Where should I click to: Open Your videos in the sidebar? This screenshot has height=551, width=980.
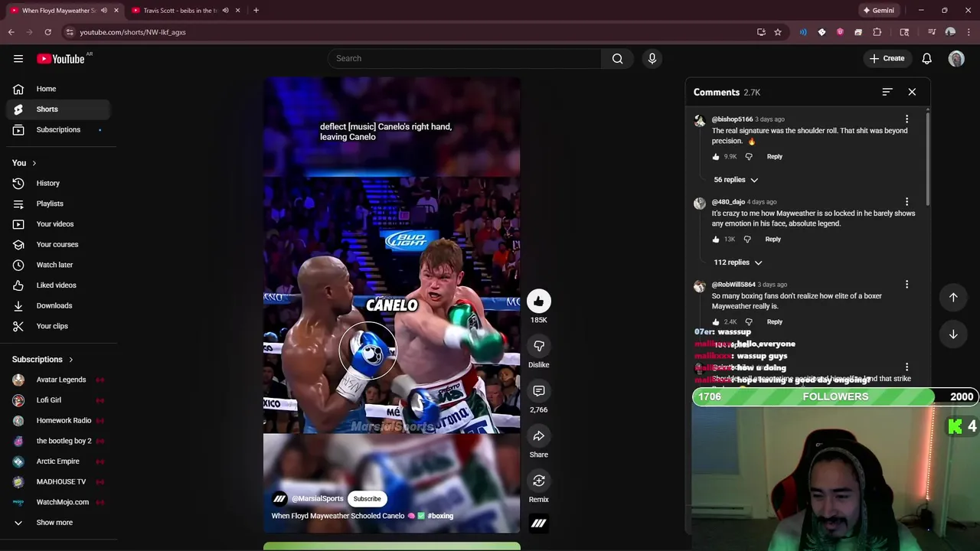pos(58,224)
